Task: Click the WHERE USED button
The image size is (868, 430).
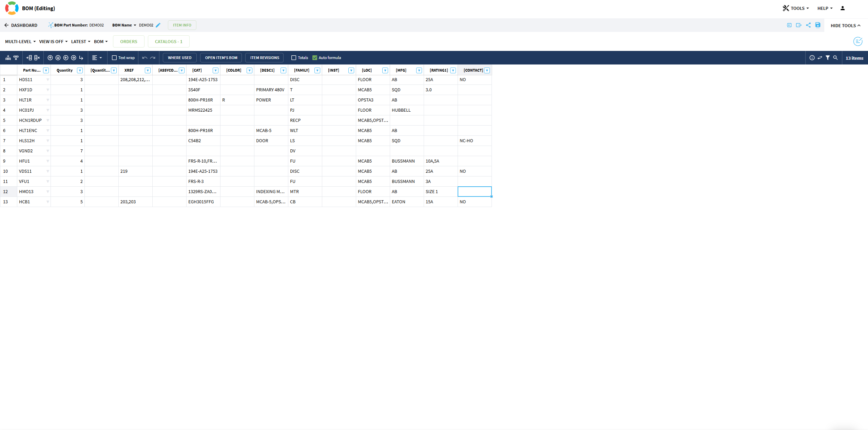Action: (x=179, y=58)
